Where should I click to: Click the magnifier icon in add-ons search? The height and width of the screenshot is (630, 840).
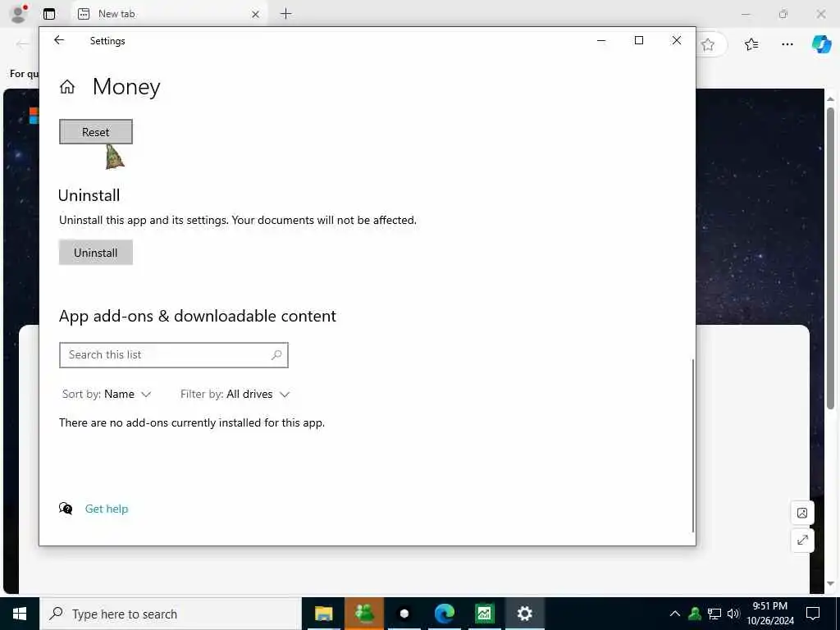pyautogui.click(x=276, y=354)
